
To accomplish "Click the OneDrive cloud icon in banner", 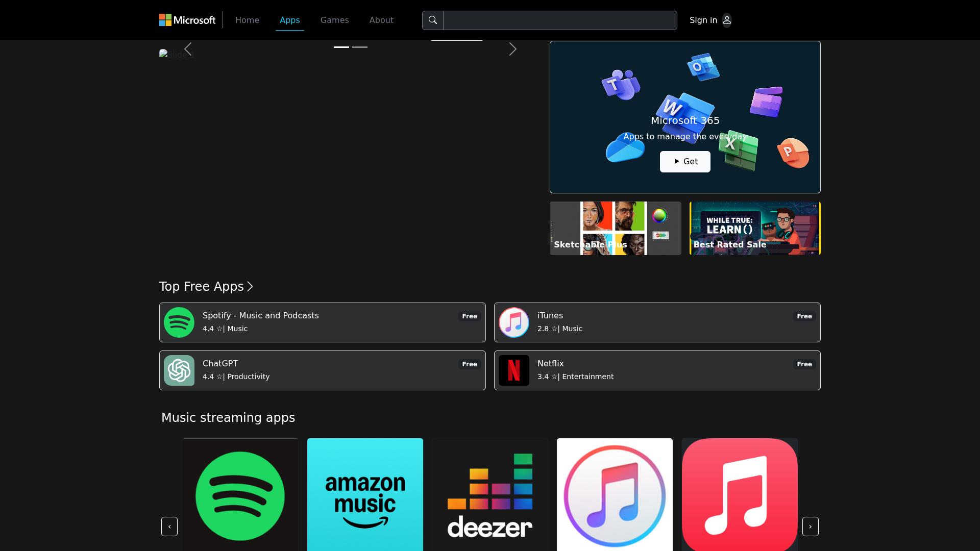I will coord(625,148).
